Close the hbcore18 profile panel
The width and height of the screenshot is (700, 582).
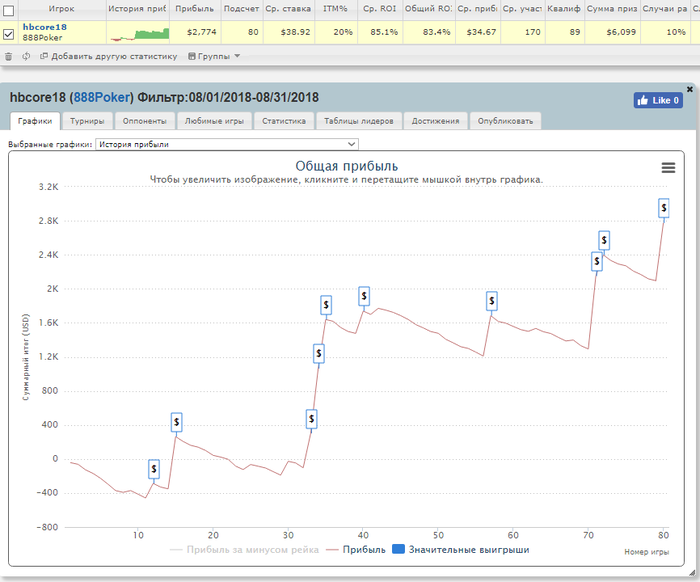pyautogui.click(x=690, y=89)
